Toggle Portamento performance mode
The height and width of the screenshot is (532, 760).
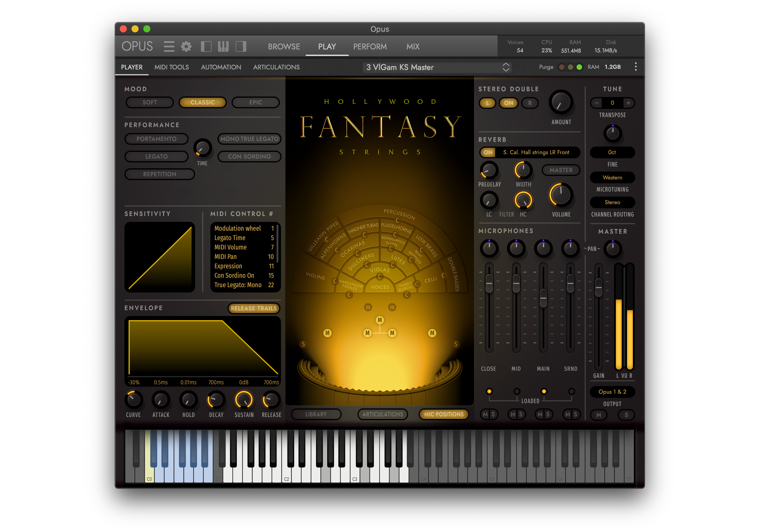click(157, 139)
